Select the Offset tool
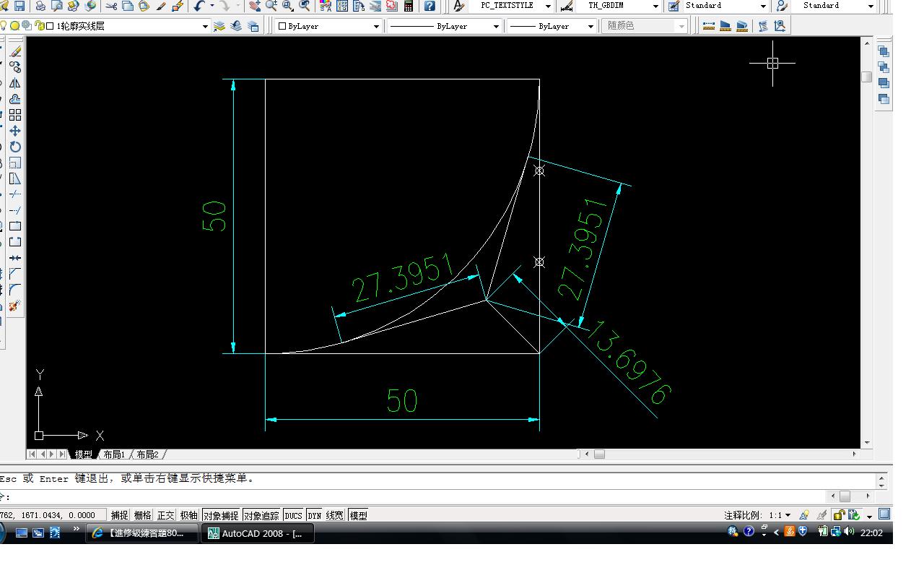 14,99
